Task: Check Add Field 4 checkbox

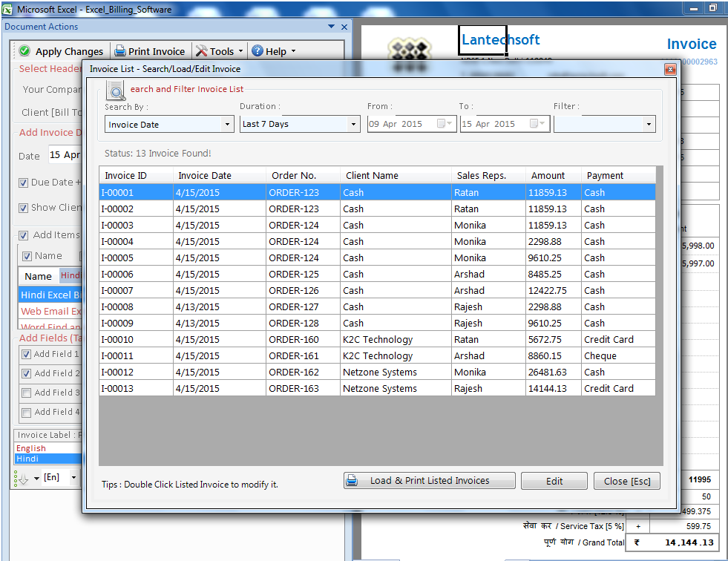Action: pos(27,413)
